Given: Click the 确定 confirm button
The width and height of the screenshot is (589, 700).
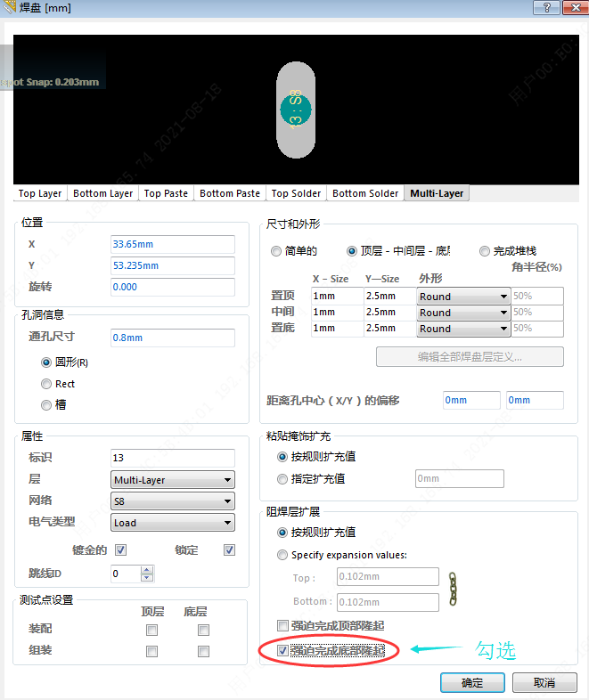Looking at the screenshot, I should (472, 682).
